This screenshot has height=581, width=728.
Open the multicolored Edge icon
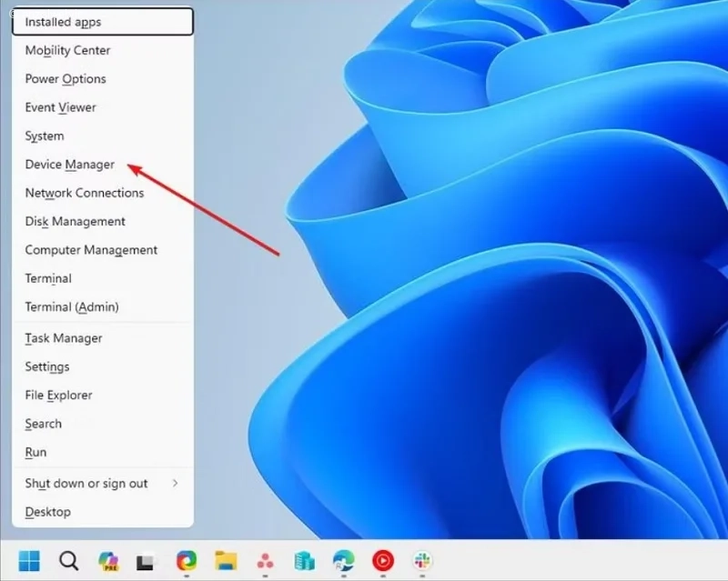[187, 561]
